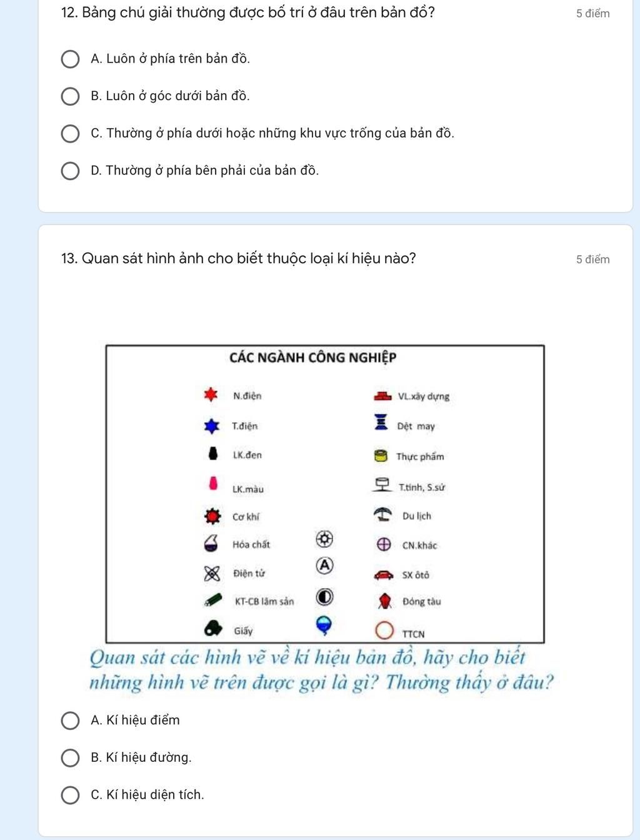Viewport: 640px width, 840px height.
Task: Select answer B. Luôn ở góc dưới bản đồ
Action: pos(70,96)
